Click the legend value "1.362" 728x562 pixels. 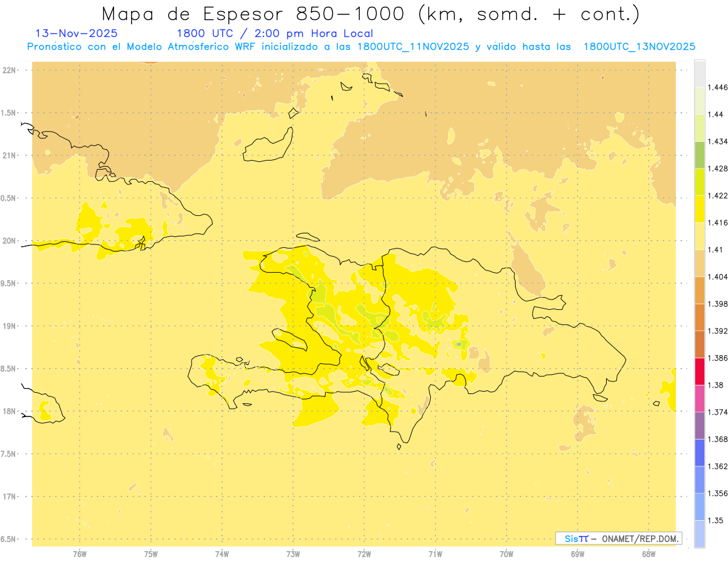[718, 466]
